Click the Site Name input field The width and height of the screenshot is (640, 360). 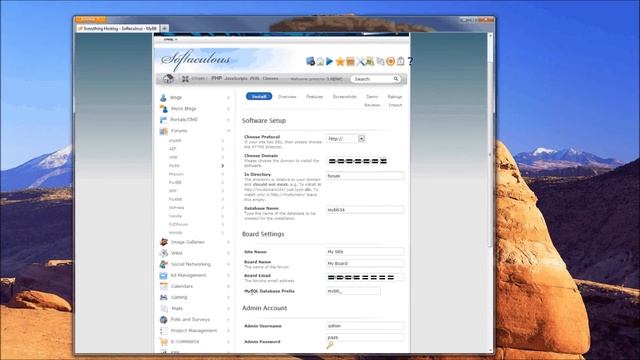365,252
